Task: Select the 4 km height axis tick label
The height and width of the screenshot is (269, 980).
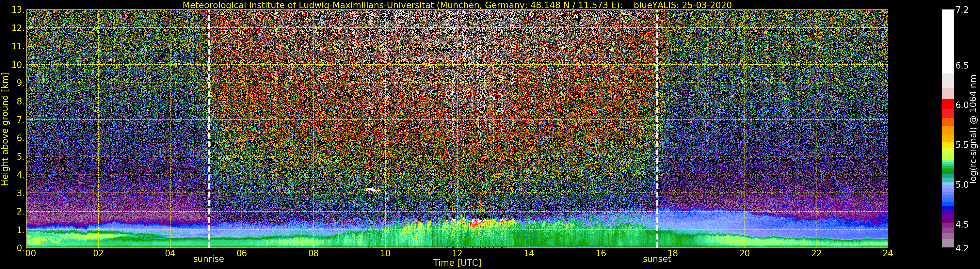Action: click(20, 175)
